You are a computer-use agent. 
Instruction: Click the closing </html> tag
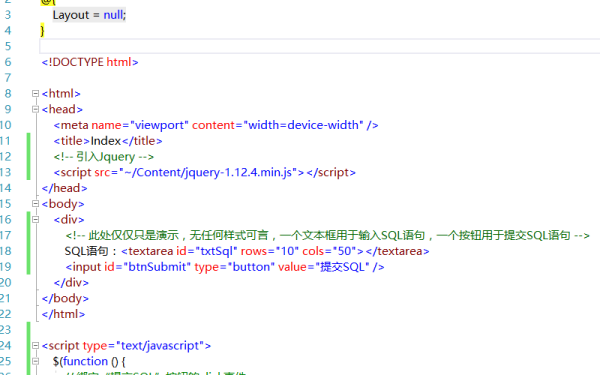point(63,314)
